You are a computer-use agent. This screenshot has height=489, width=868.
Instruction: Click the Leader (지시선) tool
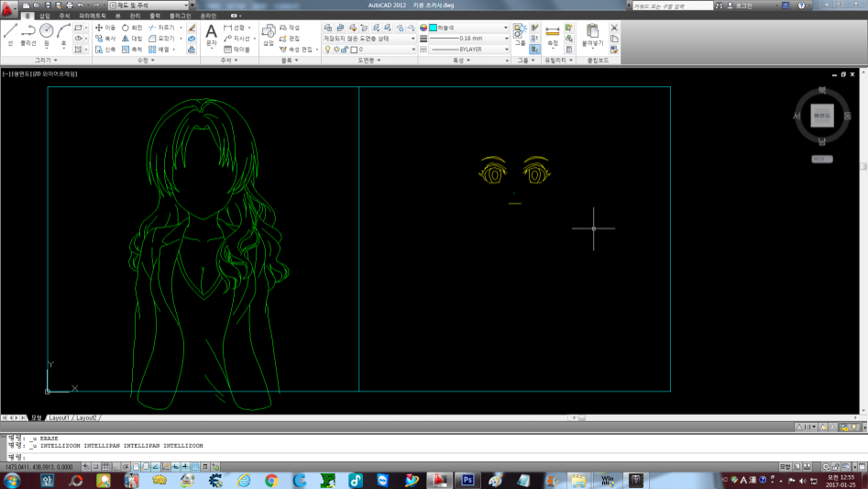pyautogui.click(x=236, y=39)
